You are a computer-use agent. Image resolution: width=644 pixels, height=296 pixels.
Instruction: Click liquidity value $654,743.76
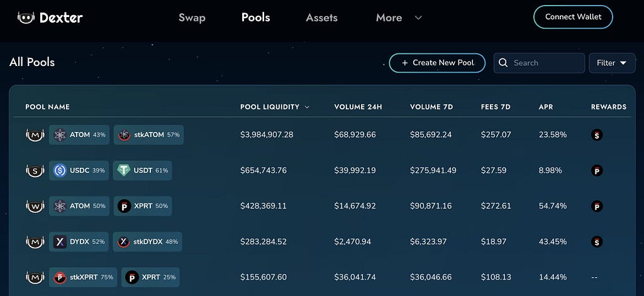point(264,170)
